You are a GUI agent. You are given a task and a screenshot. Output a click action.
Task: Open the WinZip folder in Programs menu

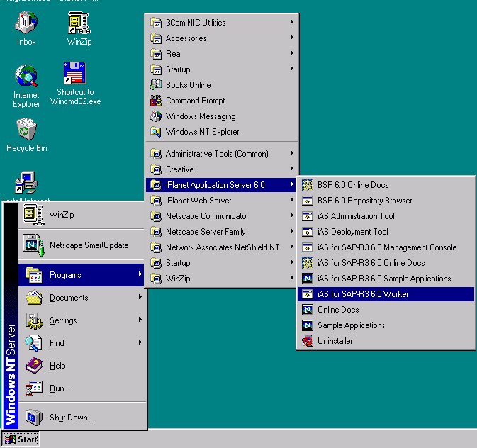pyautogui.click(x=221, y=279)
